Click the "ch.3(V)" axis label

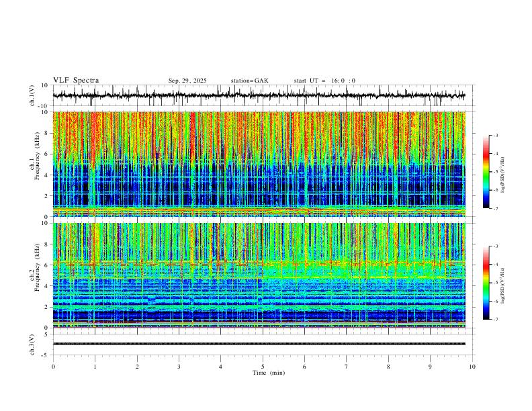(x=32, y=345)
